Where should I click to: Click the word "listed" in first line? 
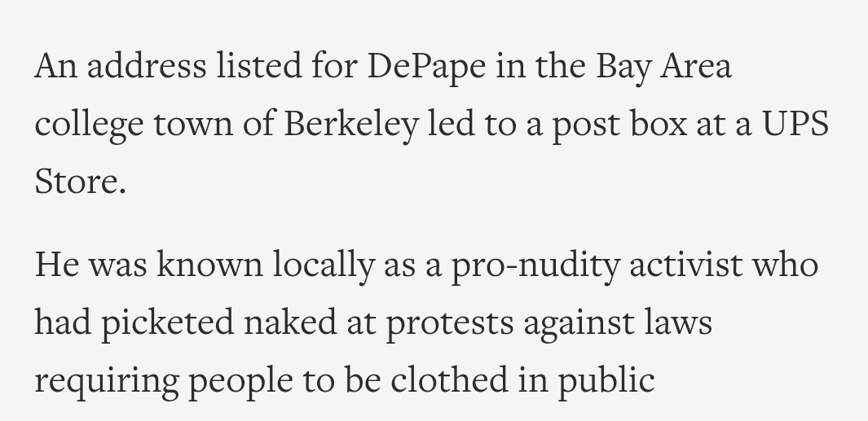[259, 65]
